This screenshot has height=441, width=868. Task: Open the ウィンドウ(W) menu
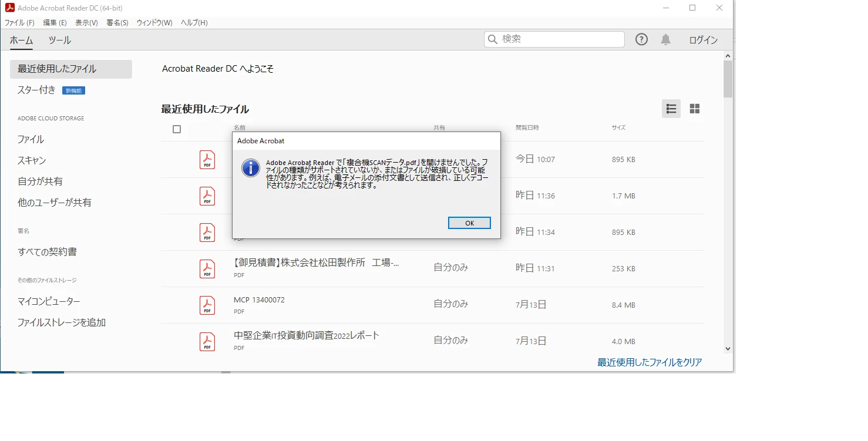tap(154, 23)
